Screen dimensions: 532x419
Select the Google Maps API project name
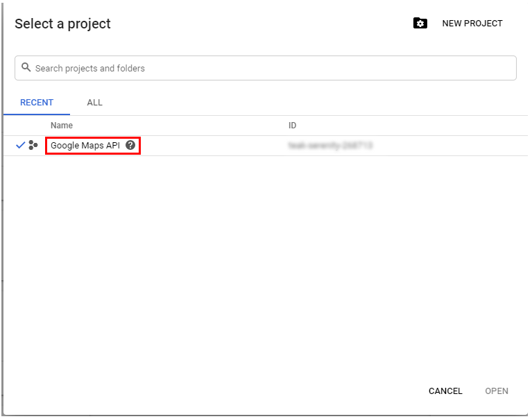pos(85,146)
